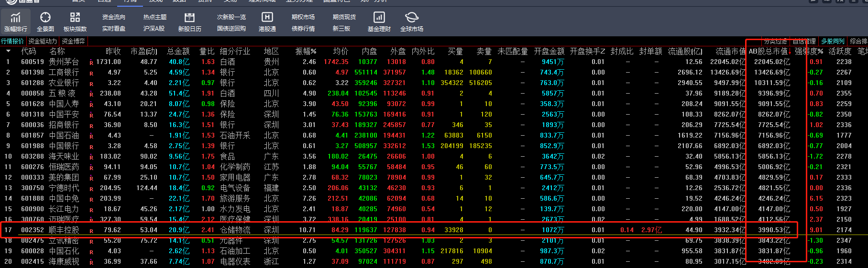Sort by the 振幅% column header

306,51
